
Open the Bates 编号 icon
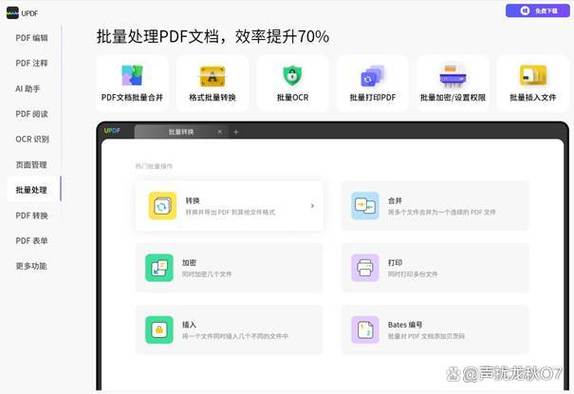365,330
